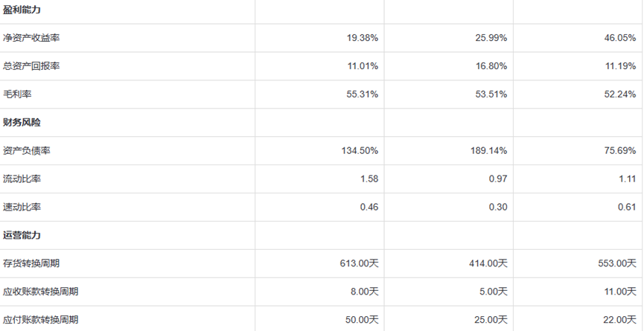This screenshot has width=644, height=331.
Task: Click the 总资产回报率 row label
Action: tap(31, 65)
